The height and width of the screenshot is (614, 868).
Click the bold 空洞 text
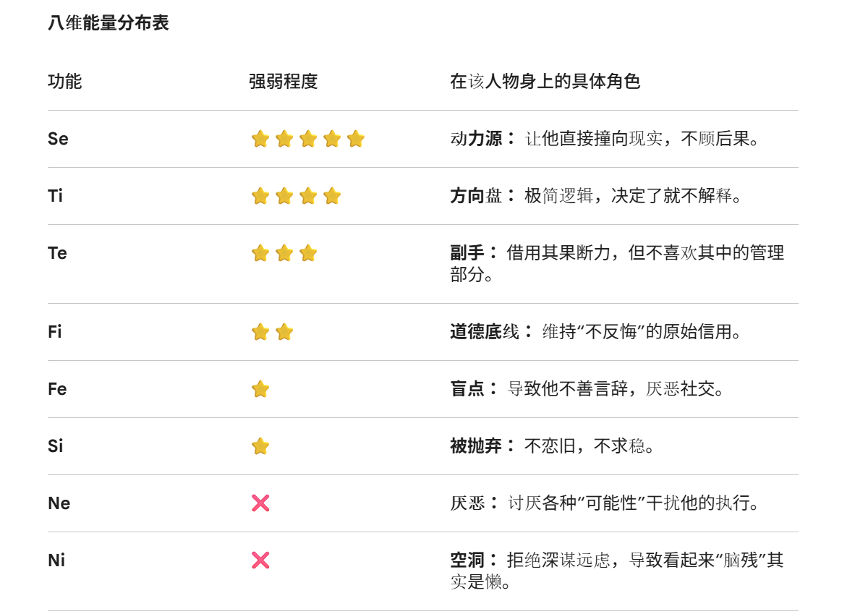467,560
